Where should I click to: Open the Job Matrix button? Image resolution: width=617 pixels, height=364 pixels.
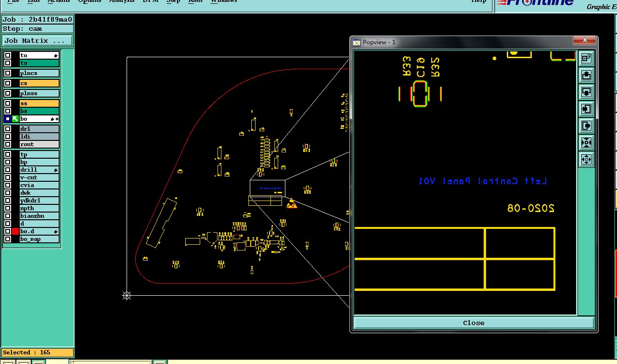38,41
